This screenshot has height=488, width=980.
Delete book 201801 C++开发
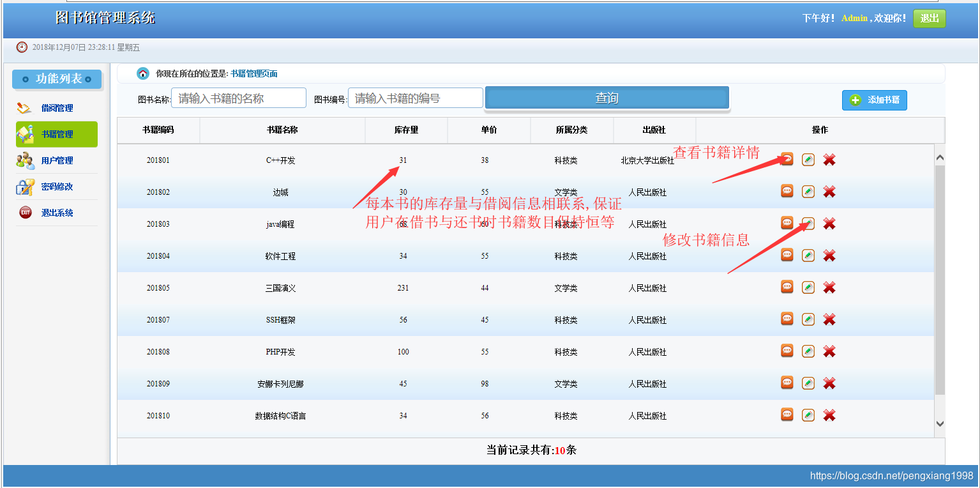[x=829, y=160]
